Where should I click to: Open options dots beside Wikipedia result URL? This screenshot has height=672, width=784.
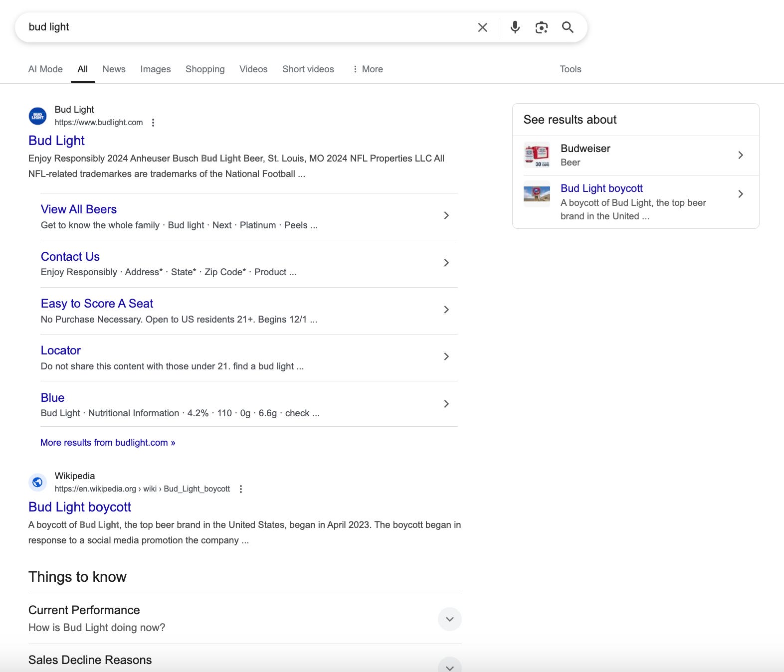coord(241,489)
